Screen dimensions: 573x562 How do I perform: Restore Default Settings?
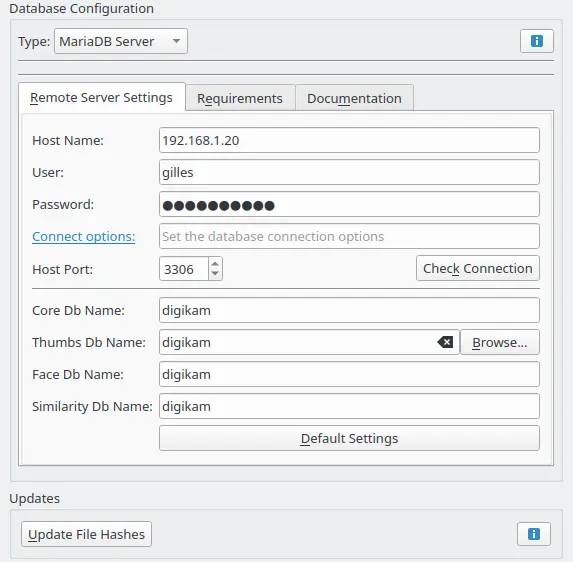coord(349,438)
